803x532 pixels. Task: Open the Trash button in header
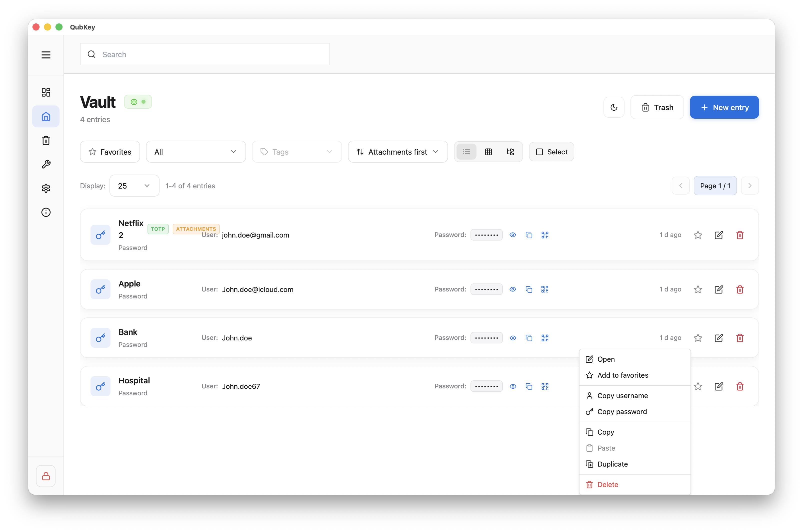(657, 107)
